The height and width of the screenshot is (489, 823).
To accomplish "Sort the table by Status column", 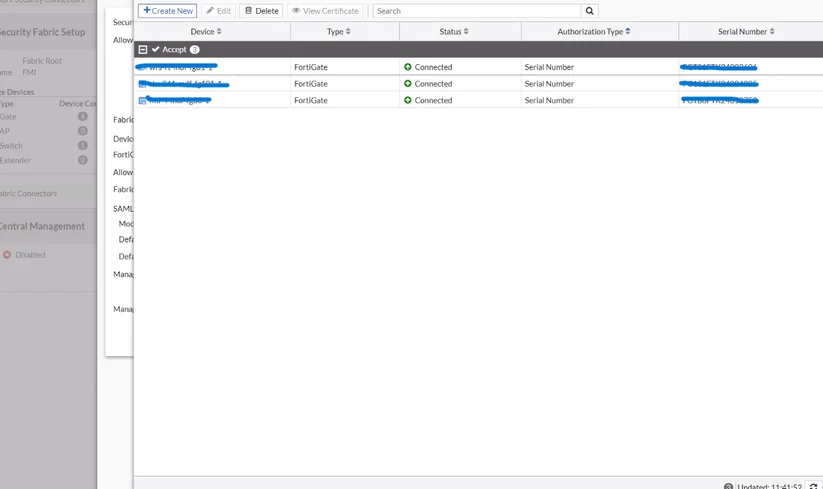I will [454, 31].
